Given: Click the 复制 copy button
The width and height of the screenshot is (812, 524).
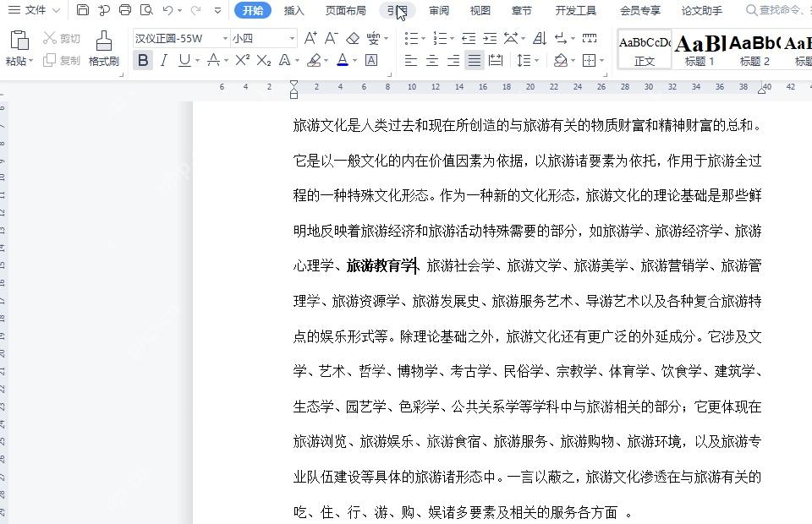Looking at the screenshot, I should point(61,61).
